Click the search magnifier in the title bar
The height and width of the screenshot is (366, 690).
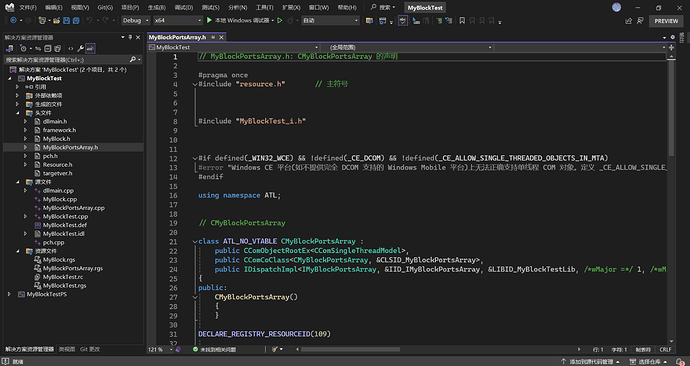(374, 7)
